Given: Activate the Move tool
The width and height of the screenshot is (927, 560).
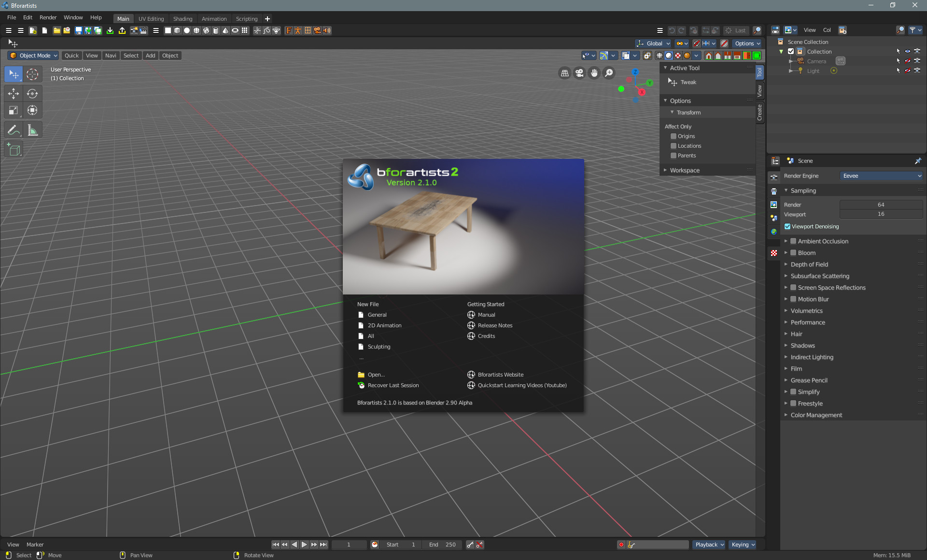Looking at the screenshot, I should (x=14, y=94).
